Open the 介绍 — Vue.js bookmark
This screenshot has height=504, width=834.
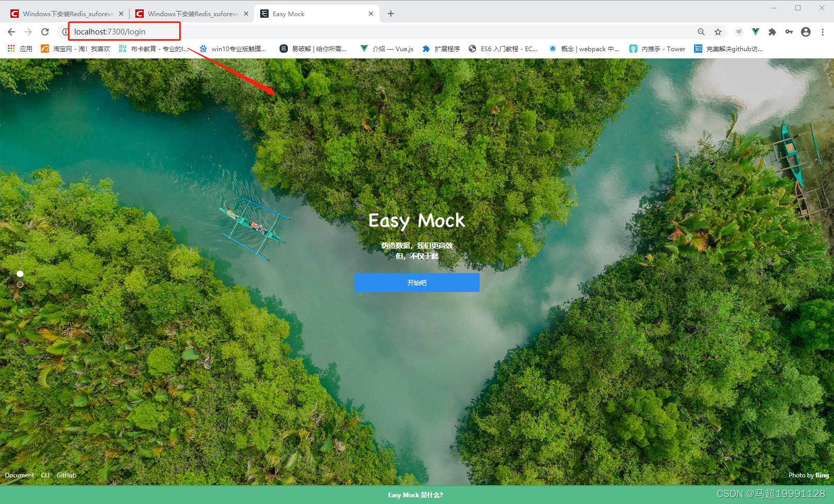tap(387, 49)
